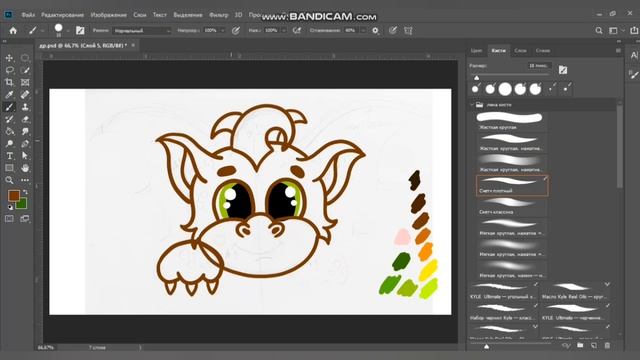The image size is (640, 360).
Task: Open the Редактирование menu
Action: coord(62,15)
